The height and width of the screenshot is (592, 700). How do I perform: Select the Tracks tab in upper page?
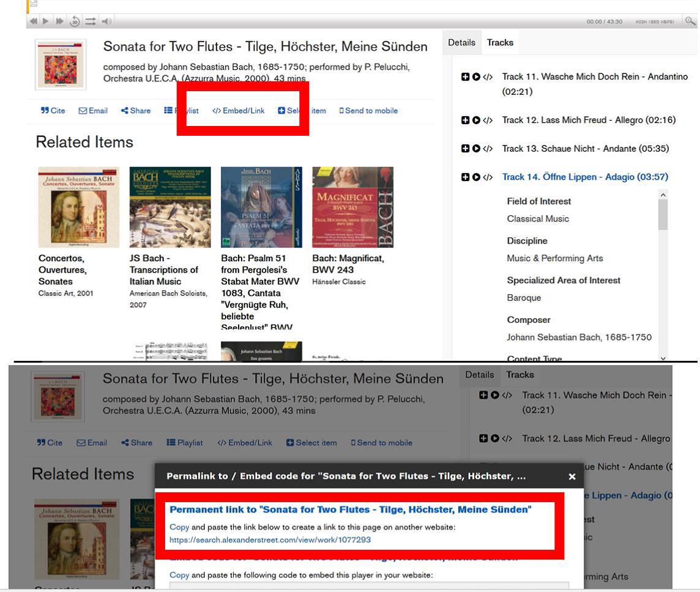[500, 42]
